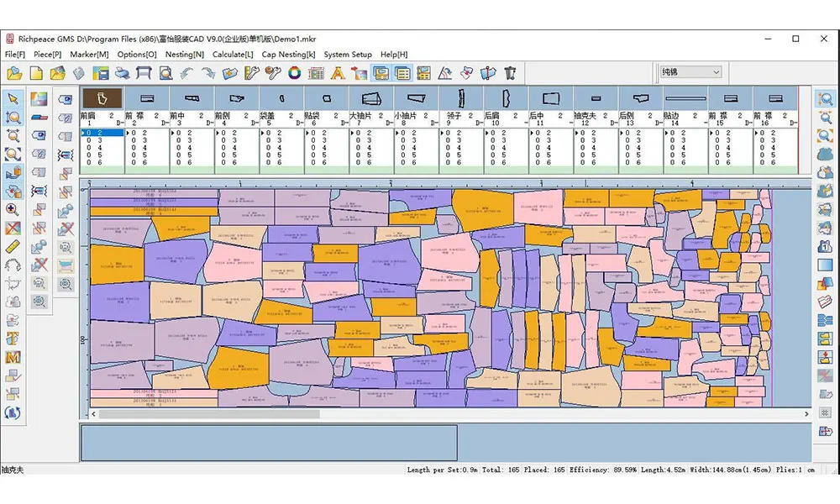Click the Undo arrow icon

186,74
